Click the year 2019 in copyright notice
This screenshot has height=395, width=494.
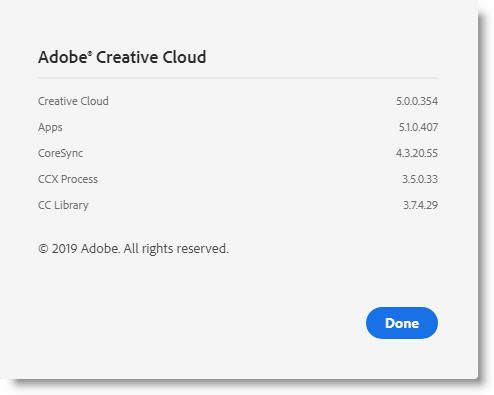point(65,249)
